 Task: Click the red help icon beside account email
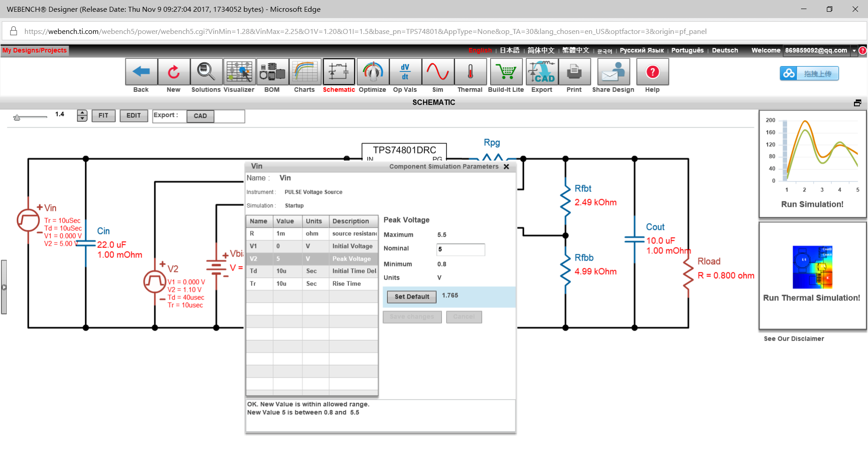[863, 50]
